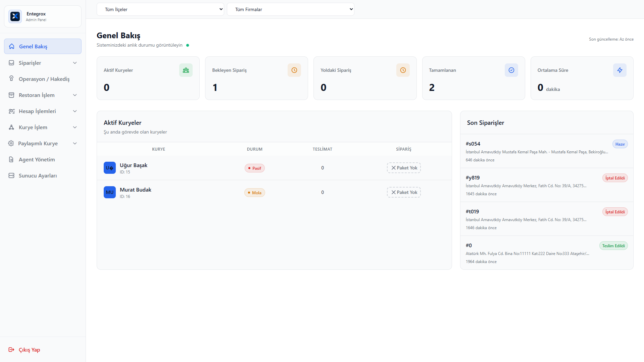Open the Tüm İlçeler district dropdown
Screen dimensions: 644x362
point(160,9)
